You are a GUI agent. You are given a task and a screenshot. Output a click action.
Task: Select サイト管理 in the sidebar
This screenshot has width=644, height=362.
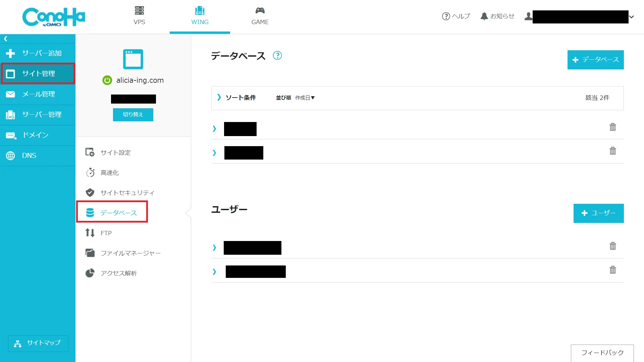pyautogui.click(x=38, y=74)
